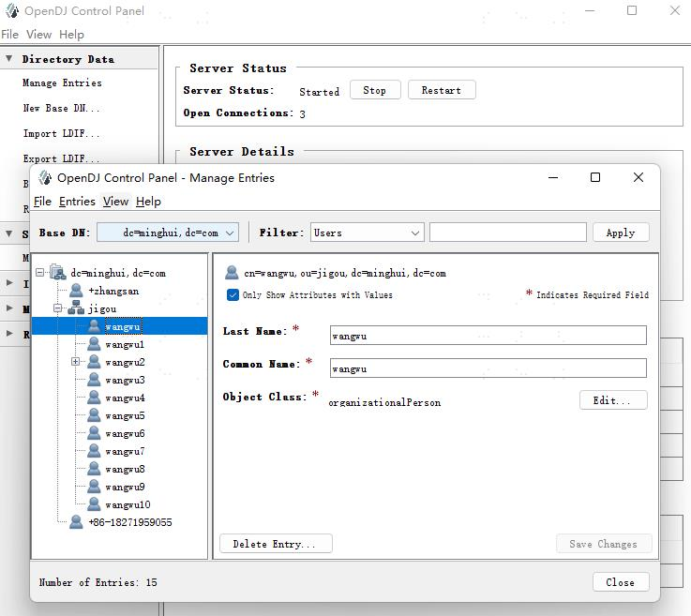
Task: Expand the wangwu2 tree node
Action: point(75,362)
